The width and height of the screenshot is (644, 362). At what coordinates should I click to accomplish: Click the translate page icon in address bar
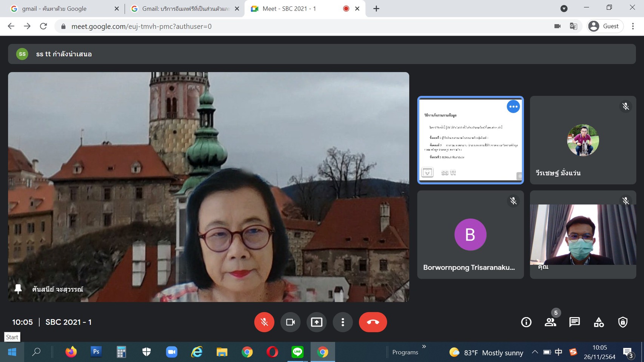point(573,26)
